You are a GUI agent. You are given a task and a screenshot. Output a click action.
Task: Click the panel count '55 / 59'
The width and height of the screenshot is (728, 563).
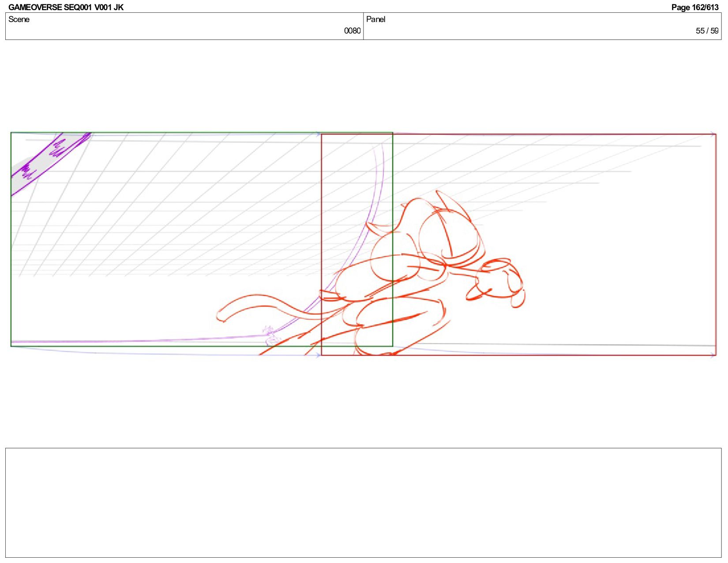(x=707, y=31)
